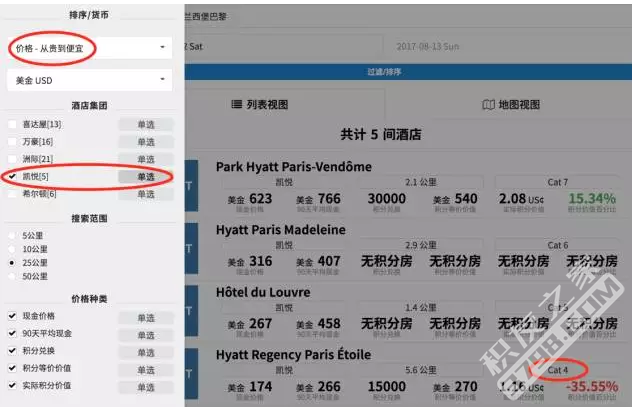Screen dimensions: 632x408
Task: Select the 50公里 search range
Action: tap(12, 277)
